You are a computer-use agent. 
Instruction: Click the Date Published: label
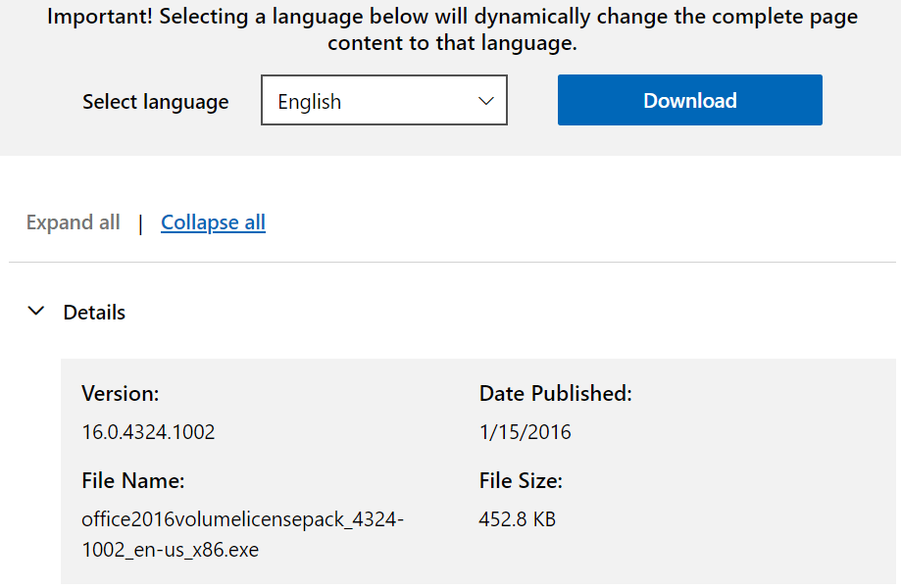coord(555,394)
